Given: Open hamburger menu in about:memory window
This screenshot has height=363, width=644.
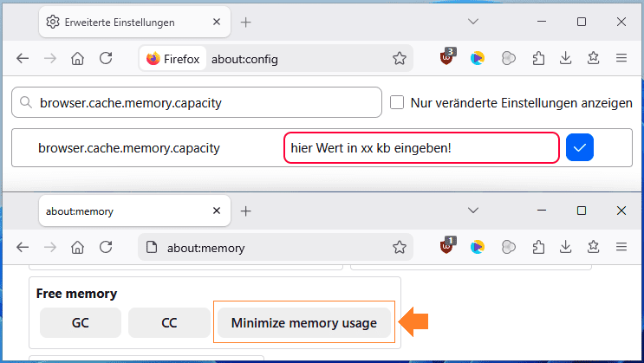Looking at the screenshot, I should 621,247.
